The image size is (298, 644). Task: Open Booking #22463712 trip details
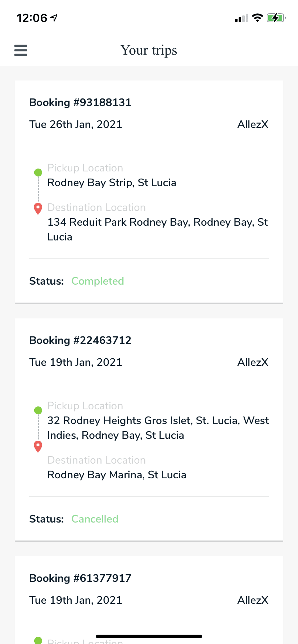pyautogui.click(x=80, y=340)
